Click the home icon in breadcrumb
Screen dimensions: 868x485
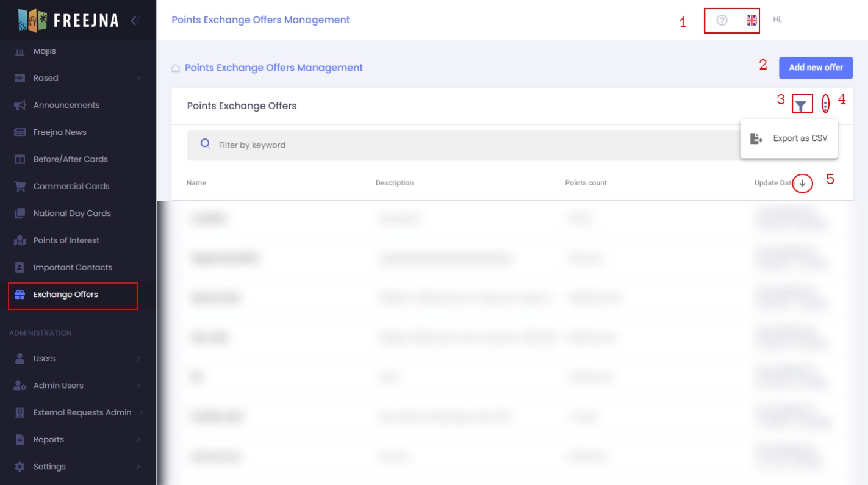(176, 68)
